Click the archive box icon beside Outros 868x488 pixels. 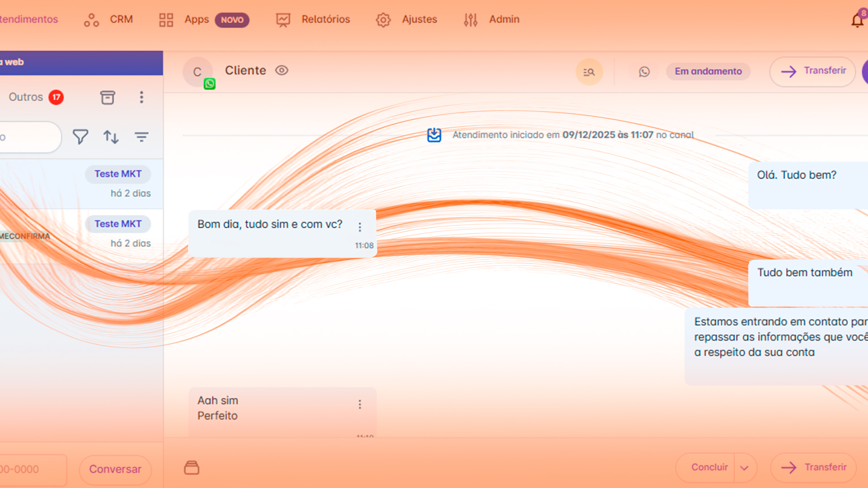[x=107, y=97]
